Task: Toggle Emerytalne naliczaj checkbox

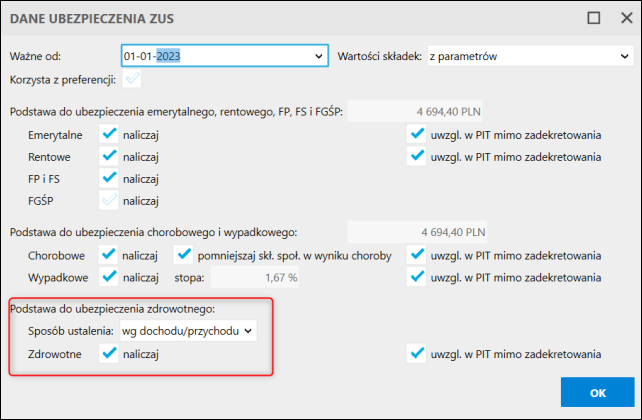Action: (109, 134)
